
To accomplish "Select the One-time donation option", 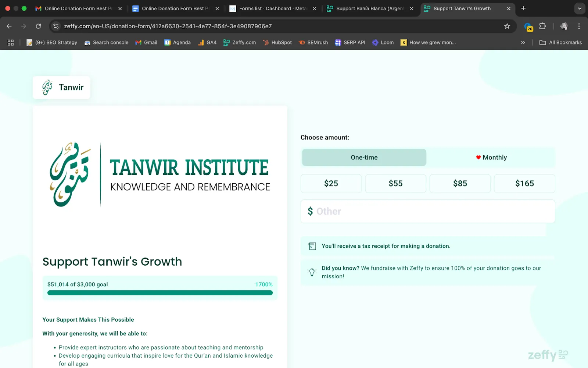I will (364, 158).
